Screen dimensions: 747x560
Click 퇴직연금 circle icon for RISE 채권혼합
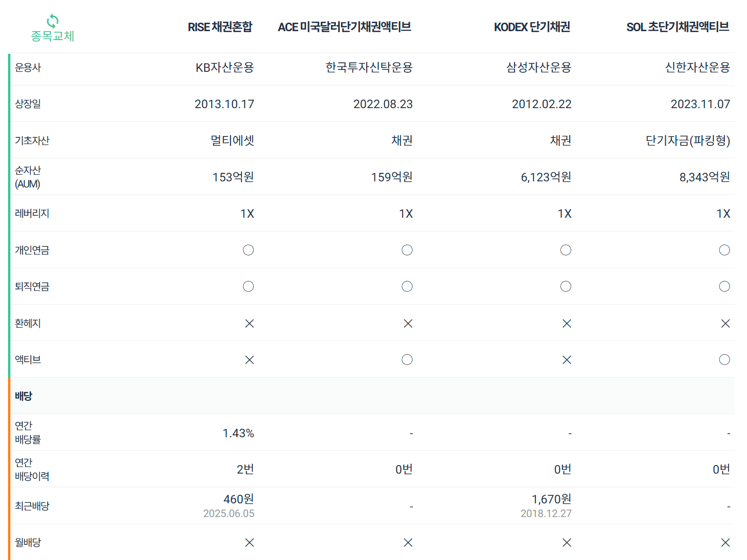(249, 287)
